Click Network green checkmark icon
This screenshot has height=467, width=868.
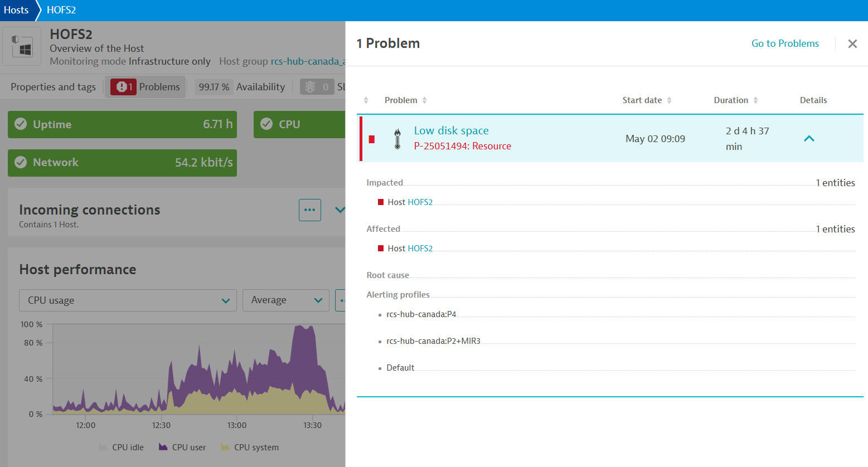(x=21, y=162)
